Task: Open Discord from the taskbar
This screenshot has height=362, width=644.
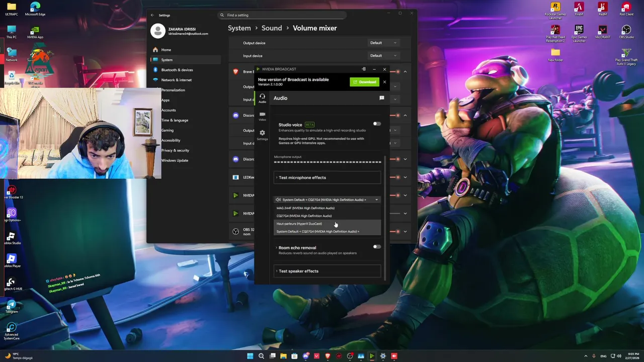Action: click(x=305, y=356)
